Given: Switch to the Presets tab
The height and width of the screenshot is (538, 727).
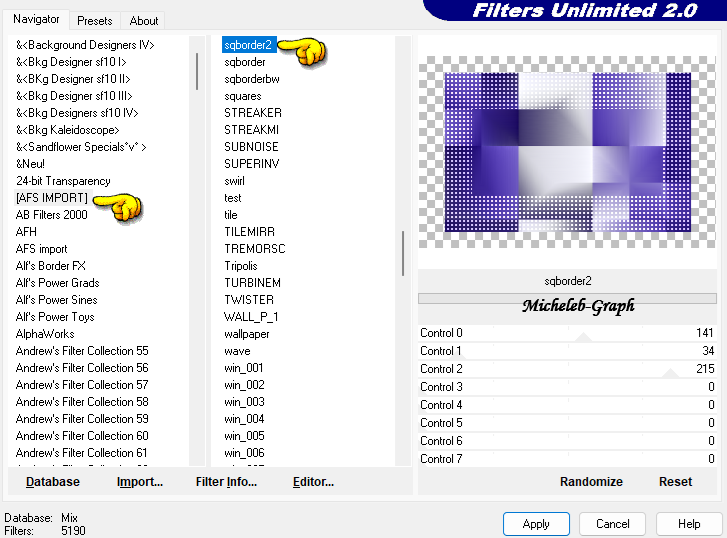Looking at the screenshot, I should coord(95,20).
